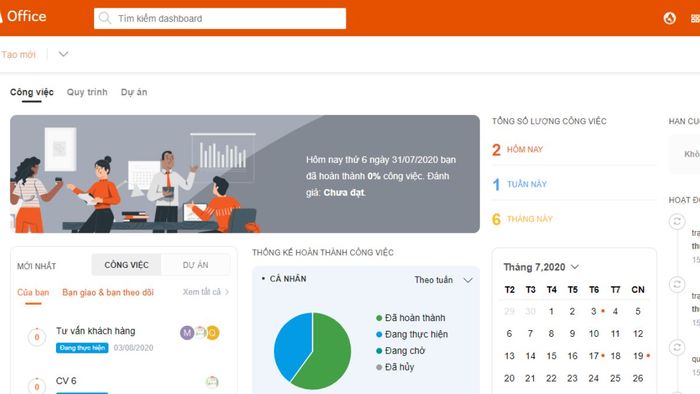This screenshot has height=394, width=700.
Task: Click the Office logo text
Action: (26, 17)
